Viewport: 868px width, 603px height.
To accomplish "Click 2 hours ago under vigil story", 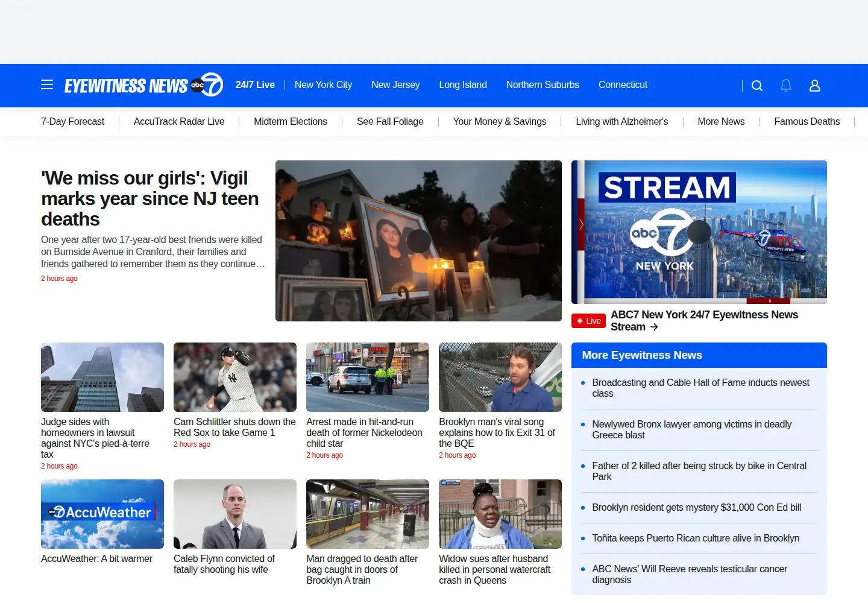I will [x=59, y=279].
